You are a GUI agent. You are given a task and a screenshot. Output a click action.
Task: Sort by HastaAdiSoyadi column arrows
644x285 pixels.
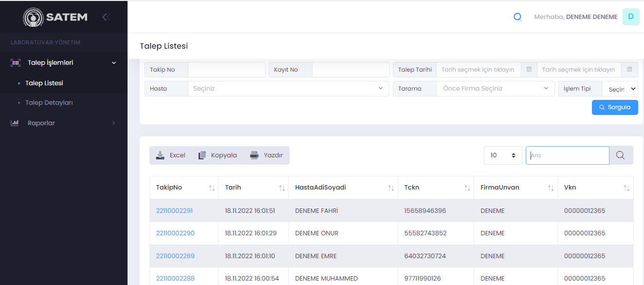(x=391, y=188)
